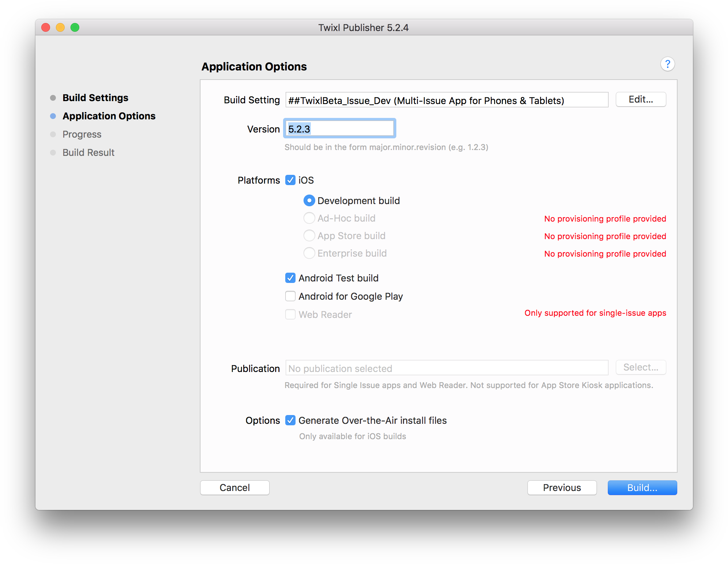This screenshot has height=564, width=728.
Task: Click the help question mark icon
Action: point(667,64)
